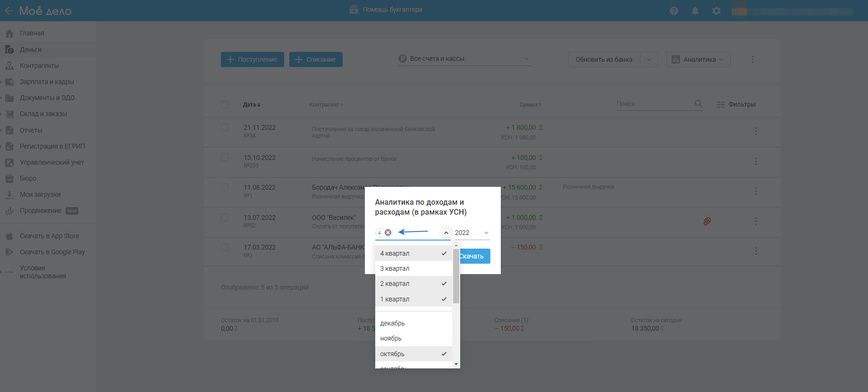
Task: Deselect 1 квартал in the period list
Action: click(413, 299)
